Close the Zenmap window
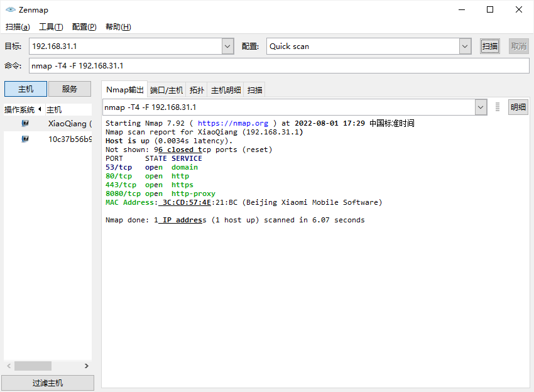Viewport: 534px width, 392px height. (x=519, y=9)
